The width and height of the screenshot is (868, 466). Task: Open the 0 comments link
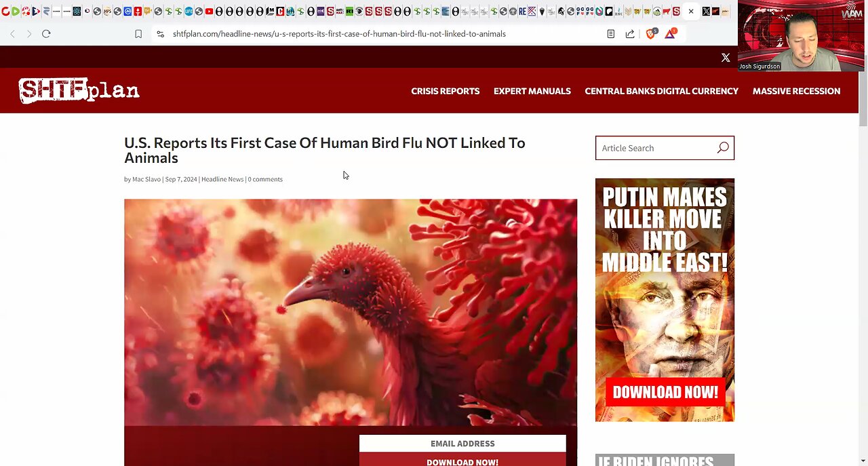[265, 179]
